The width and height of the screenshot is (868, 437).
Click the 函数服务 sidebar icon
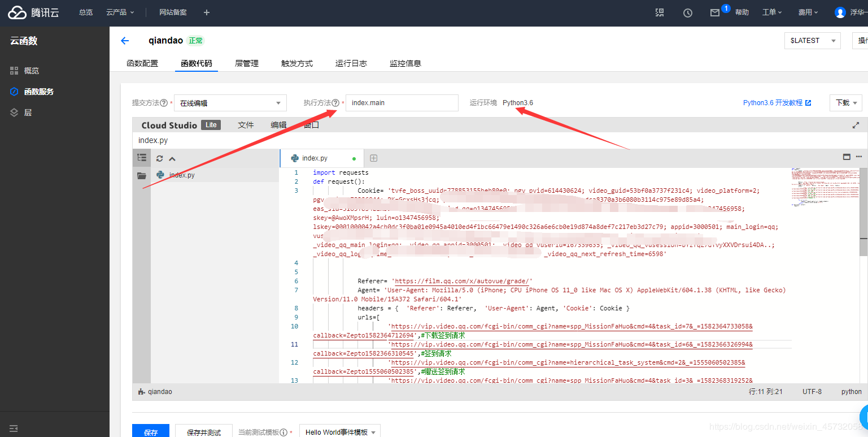tap(14, 92)
